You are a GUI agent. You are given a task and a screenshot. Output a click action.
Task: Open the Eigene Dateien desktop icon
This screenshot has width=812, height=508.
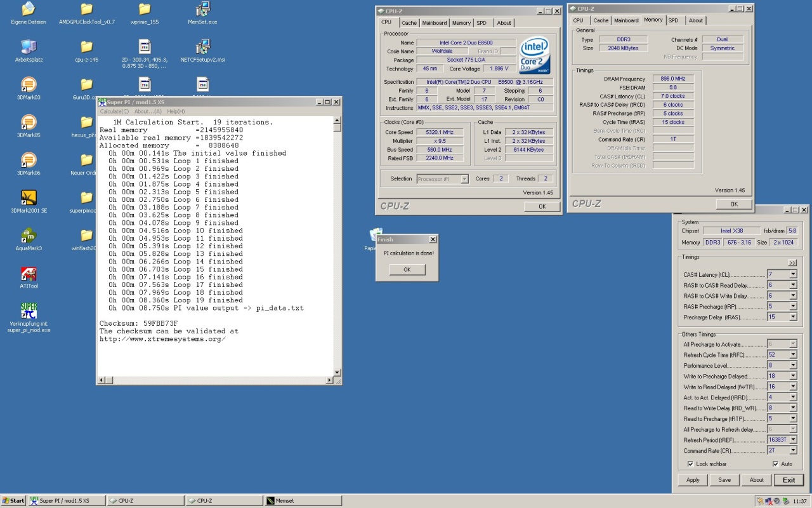(29, 10)
